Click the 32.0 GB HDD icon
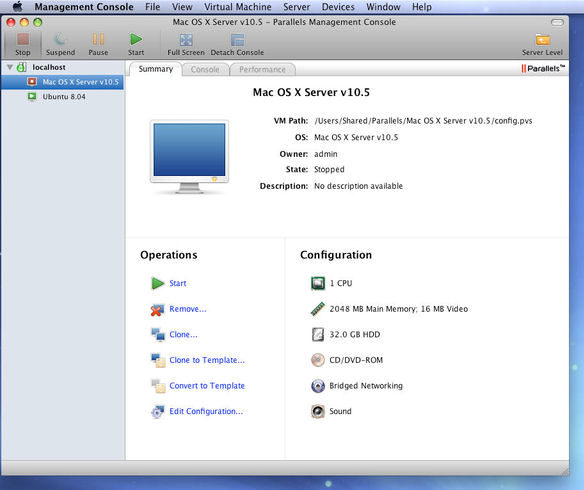Screen dimensions: 584x490 (318, 334)
